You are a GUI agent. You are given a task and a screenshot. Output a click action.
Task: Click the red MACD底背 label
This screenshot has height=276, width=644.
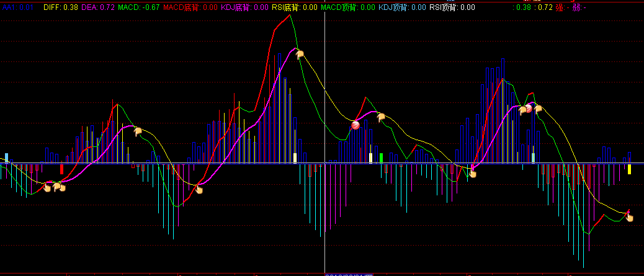click(190, 7)
